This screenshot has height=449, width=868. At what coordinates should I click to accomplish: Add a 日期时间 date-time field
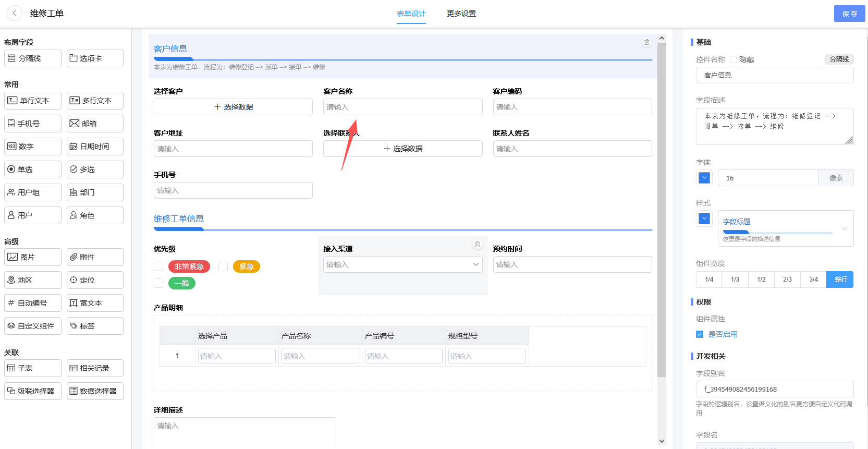click(x=95, y=147)
